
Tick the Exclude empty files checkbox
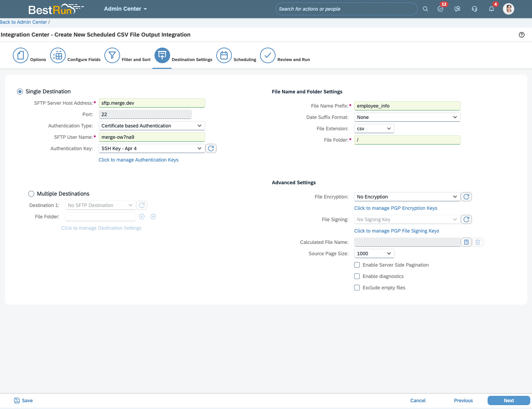[357, 288]
